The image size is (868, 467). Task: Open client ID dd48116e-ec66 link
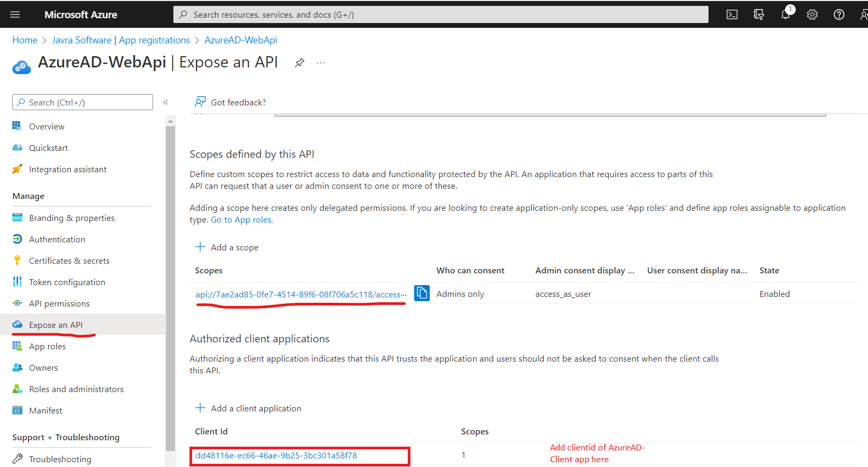click(x=276, y=455)
